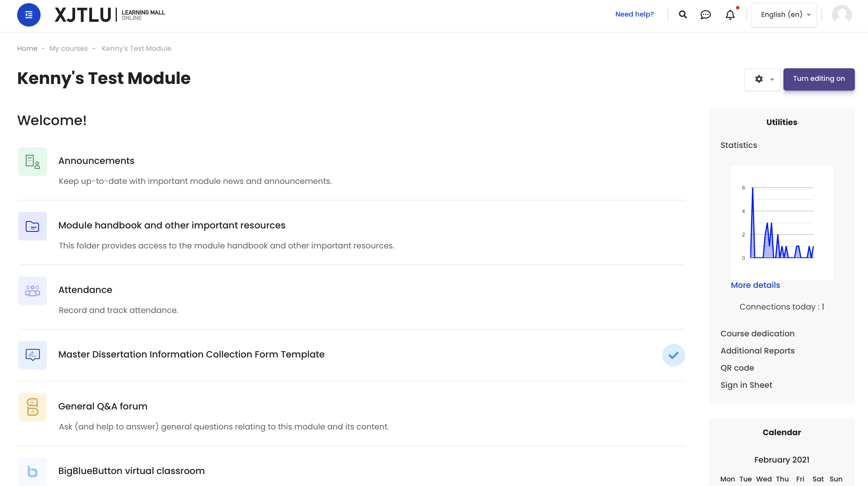This screenshot has width=868, height=486.
Task: Click the XJTLU Learning Mall Online logo
Action: pyautogui.click(x=110, y=15)
